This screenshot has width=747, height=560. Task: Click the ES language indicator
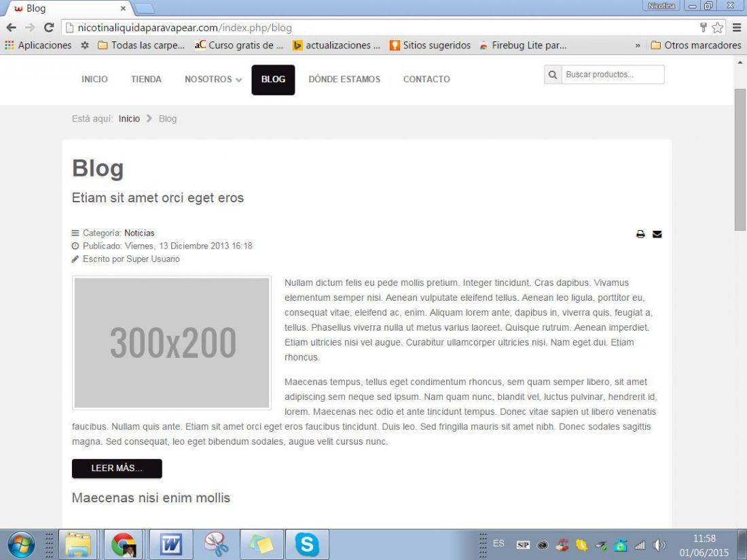click(x=498, y=543)
